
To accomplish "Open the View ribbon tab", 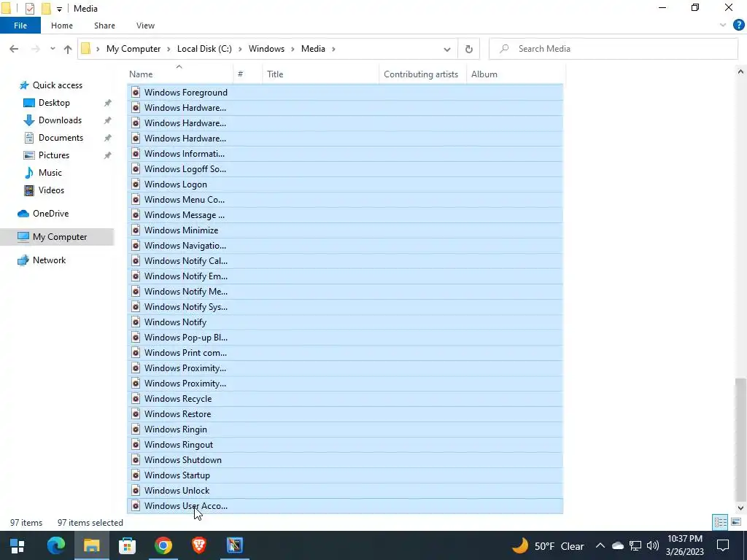I will [145, 26].
